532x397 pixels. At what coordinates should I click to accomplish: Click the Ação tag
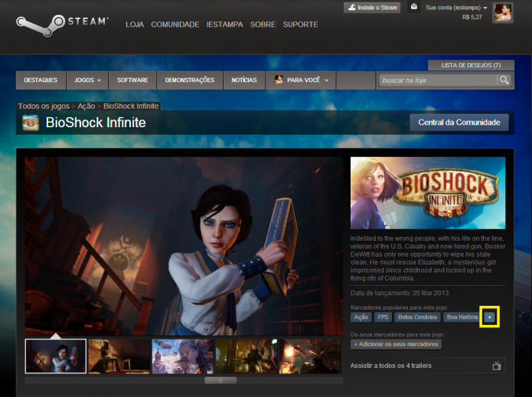click(361, 317)
